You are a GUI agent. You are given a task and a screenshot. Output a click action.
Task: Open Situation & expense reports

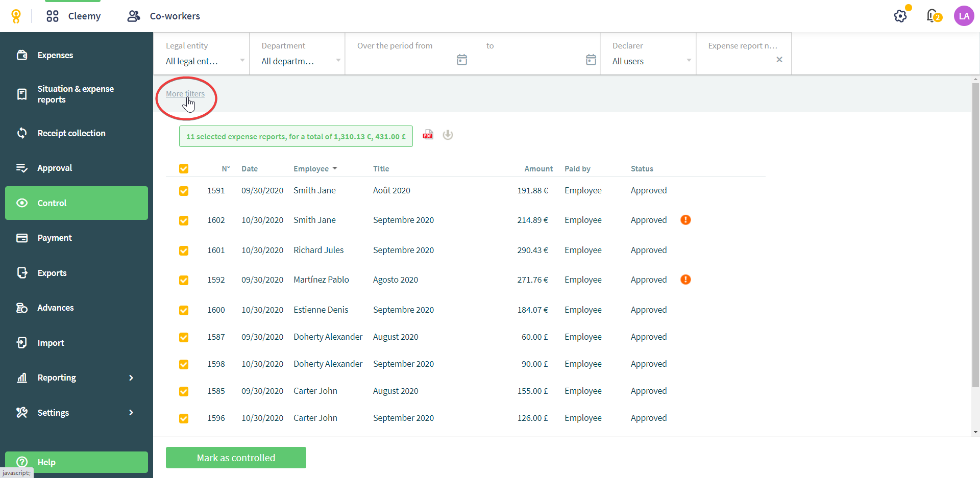[x=77, y=94]
